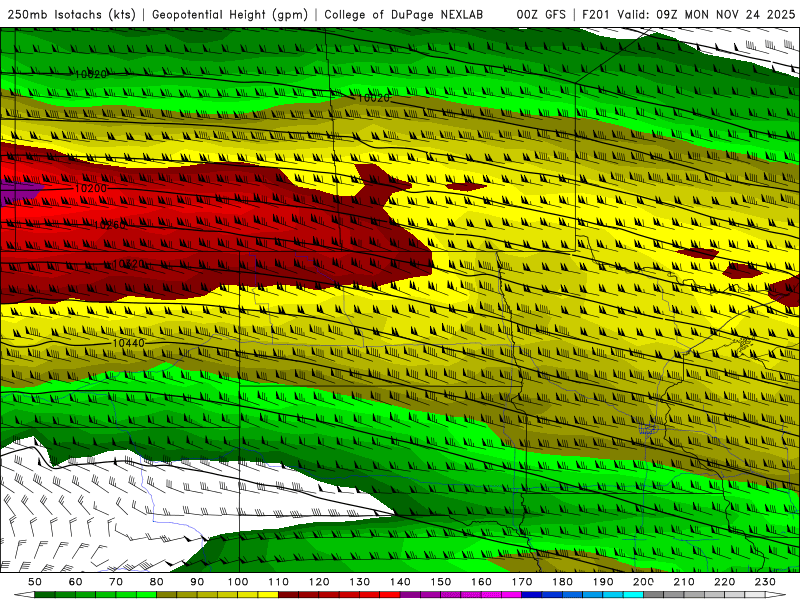Click the purple jet core at the map's left edge

point(18,192)
